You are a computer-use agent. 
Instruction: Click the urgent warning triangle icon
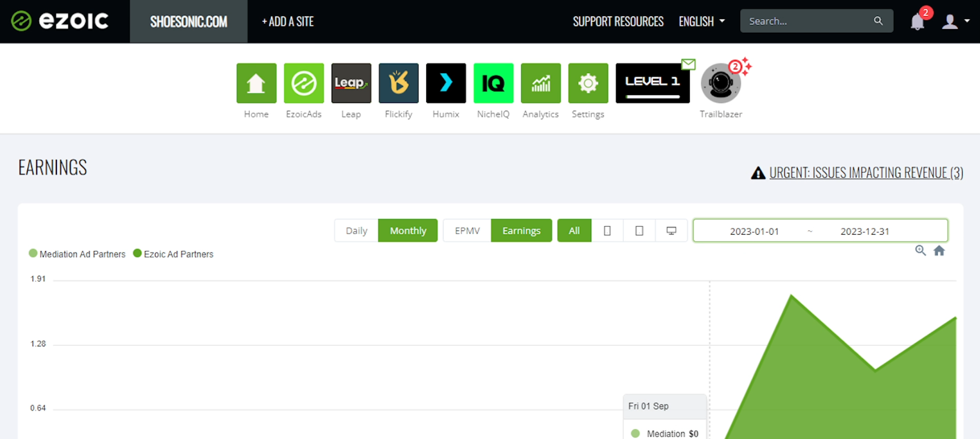[758, 173]
